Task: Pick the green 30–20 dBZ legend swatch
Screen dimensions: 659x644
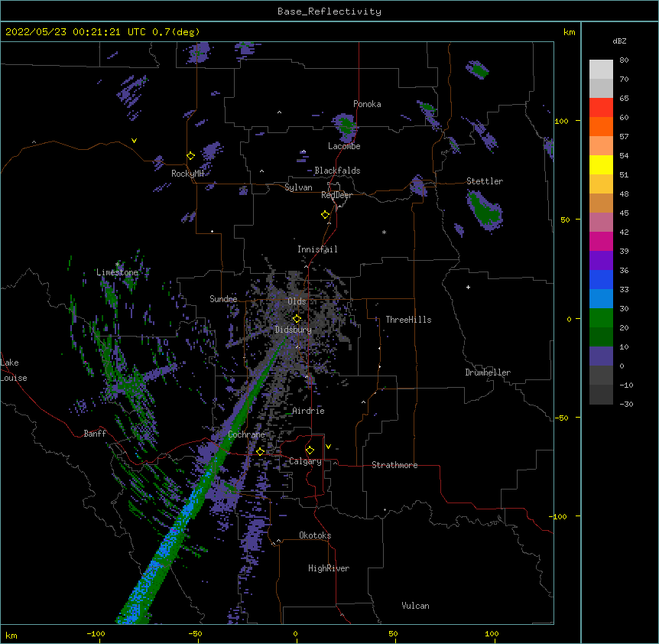Action: (x=601, y=318)
